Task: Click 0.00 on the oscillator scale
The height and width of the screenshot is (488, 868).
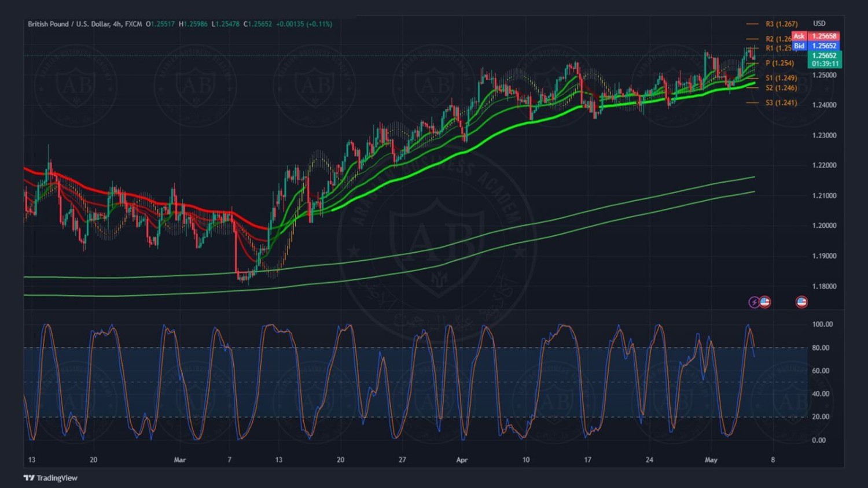Action: tap(819, 440)
